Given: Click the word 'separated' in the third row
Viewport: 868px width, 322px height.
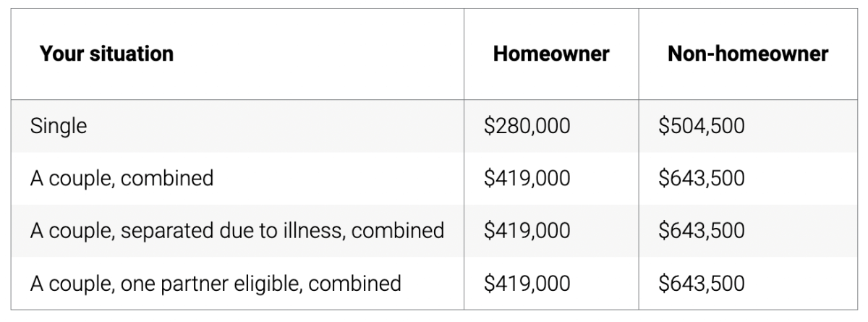Looking at the screenshot, I should 166,230.
